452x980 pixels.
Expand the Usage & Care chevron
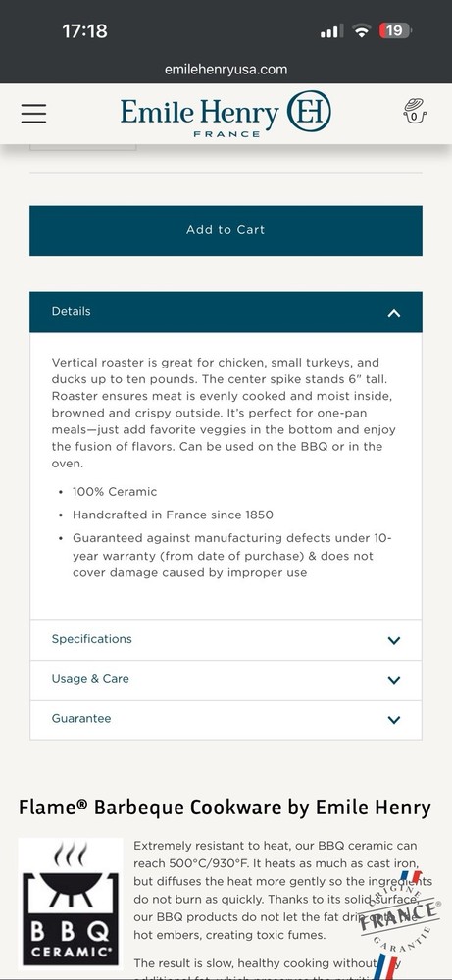coord(394,680)
